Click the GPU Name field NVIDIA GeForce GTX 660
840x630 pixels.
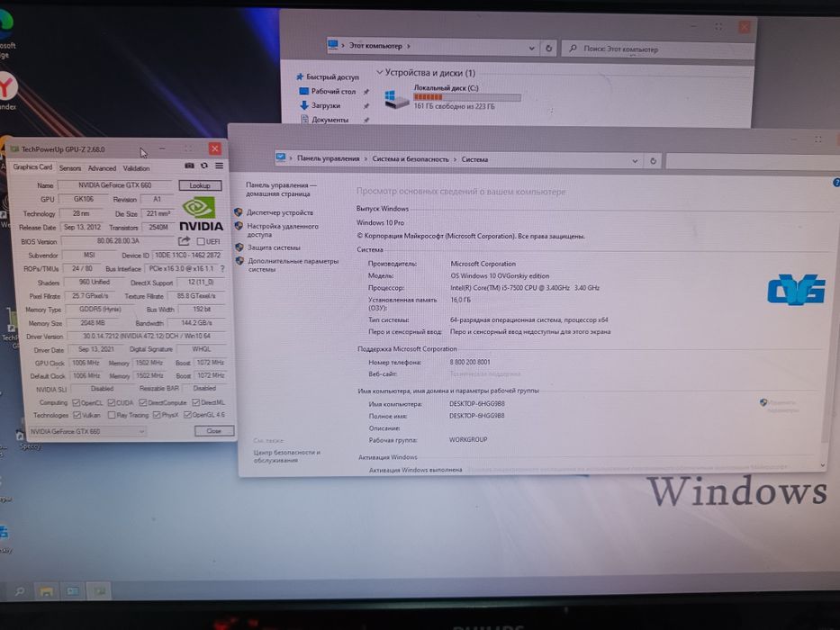coord(114,185)
